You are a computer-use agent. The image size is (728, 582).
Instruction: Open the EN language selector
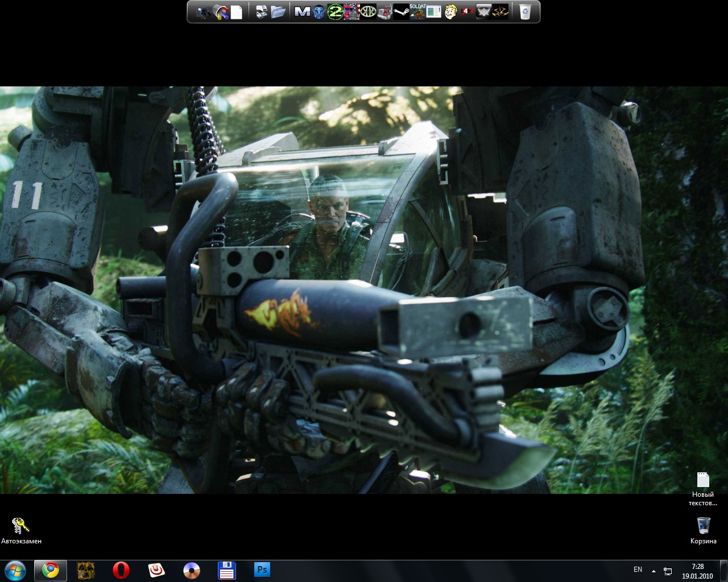(x=638, y=569)
